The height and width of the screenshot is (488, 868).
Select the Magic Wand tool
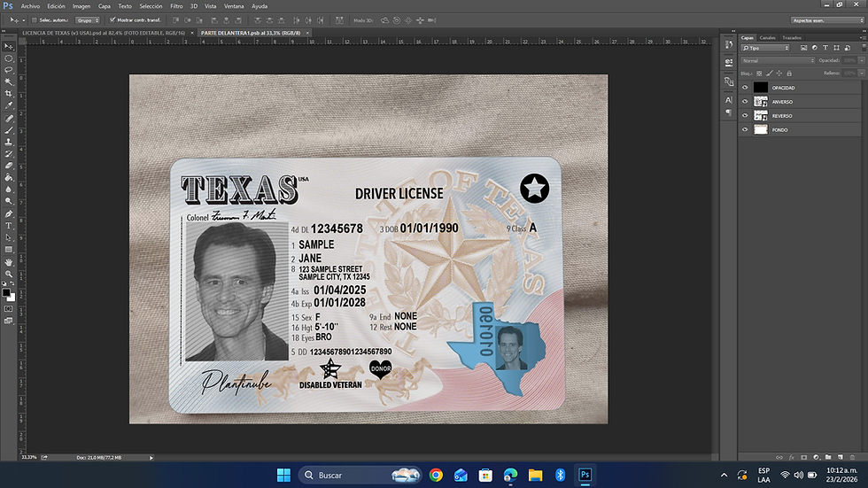tap(8, 81)
